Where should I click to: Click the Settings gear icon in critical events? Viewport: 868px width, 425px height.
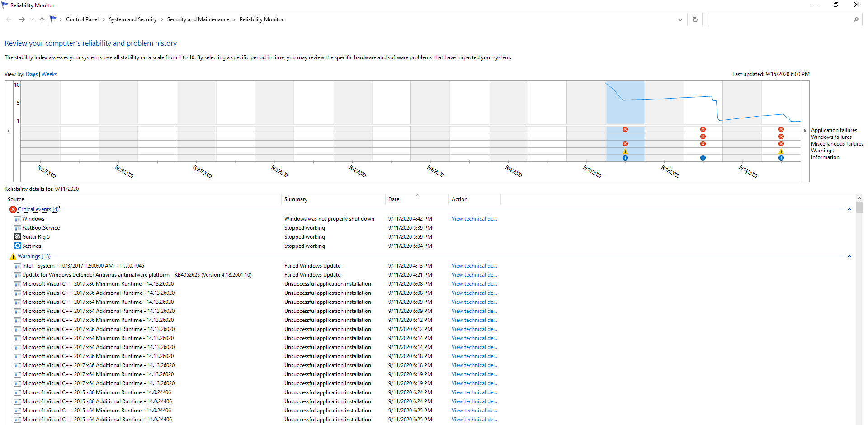(18, 246)
